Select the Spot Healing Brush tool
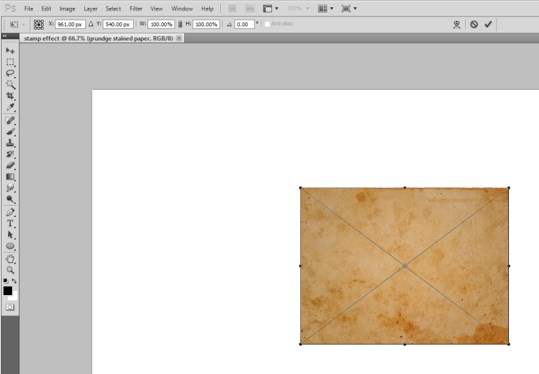 10,120
